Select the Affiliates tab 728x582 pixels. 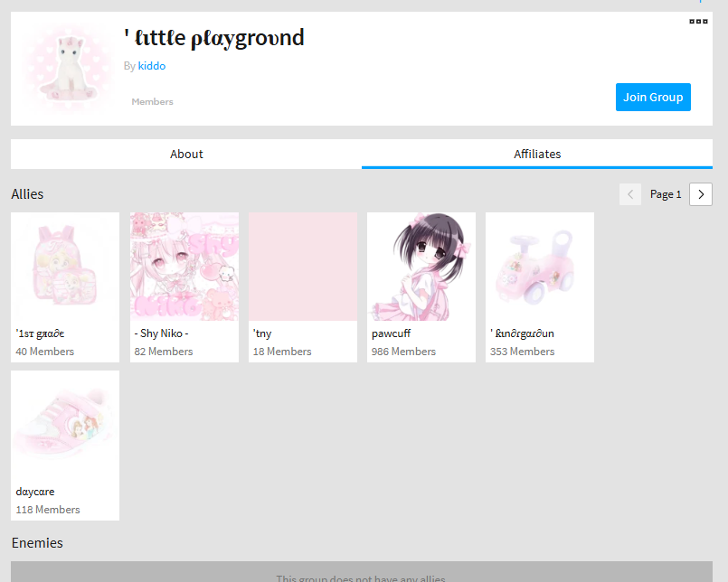click(x=537, y=155)
